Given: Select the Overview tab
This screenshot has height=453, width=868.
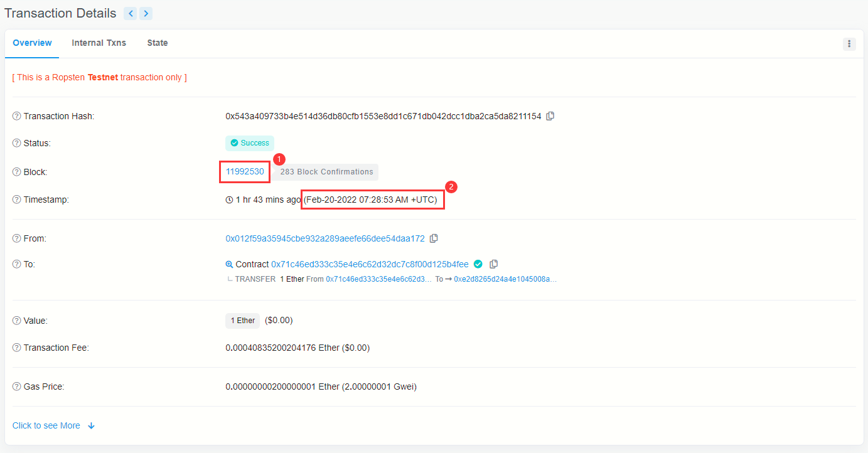Looking at the screenshot, I should (32, 43).
